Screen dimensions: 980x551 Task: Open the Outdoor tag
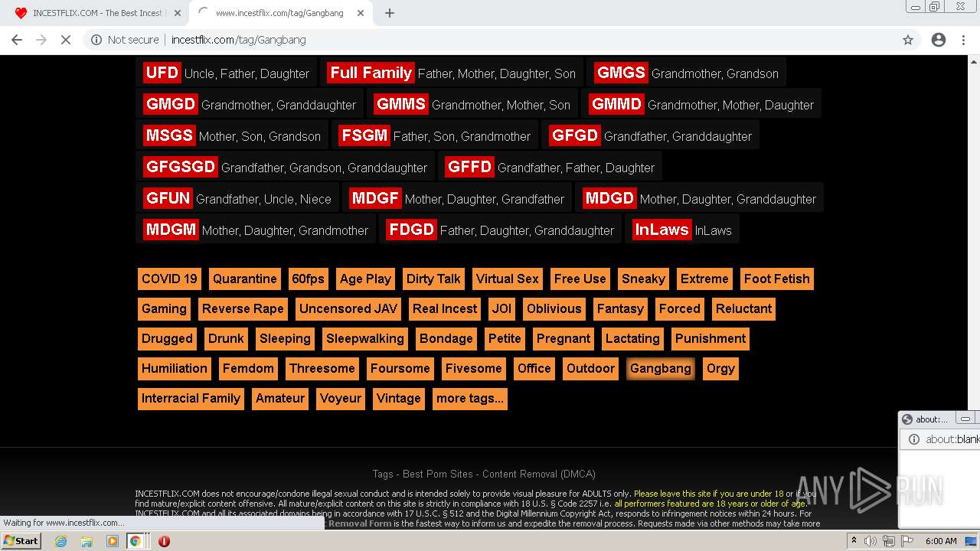[x=590, y=368]
